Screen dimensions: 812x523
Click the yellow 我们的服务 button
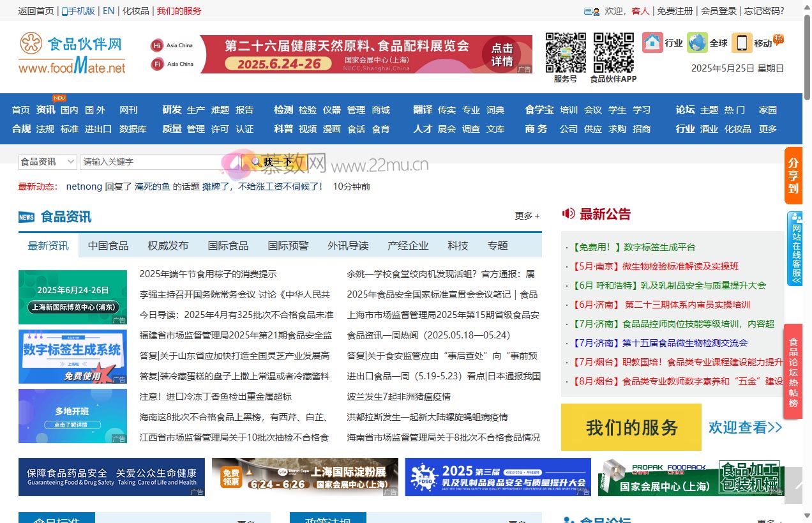631,427
